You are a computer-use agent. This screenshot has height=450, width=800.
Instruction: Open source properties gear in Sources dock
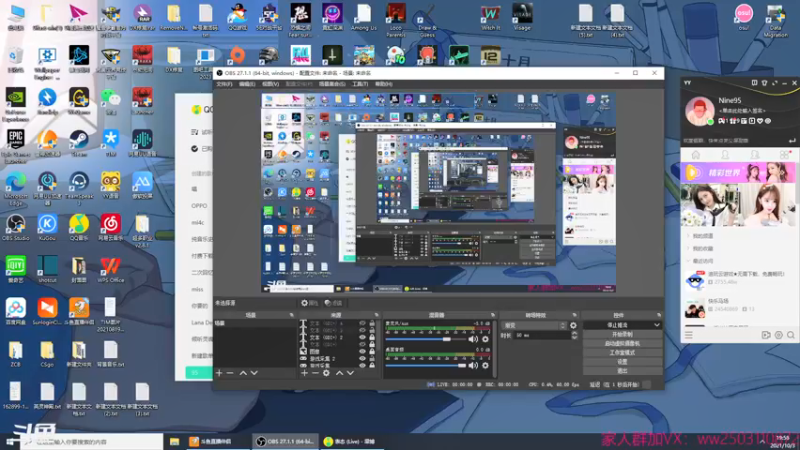[326, 373]
